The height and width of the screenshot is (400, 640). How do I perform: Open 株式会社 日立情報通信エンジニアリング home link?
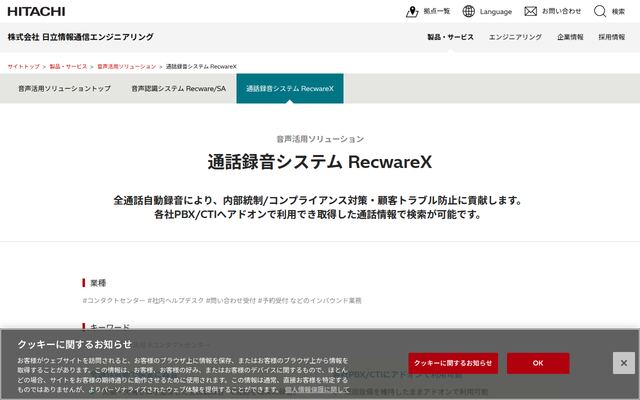pyautogui.click(x=80, y=37)
